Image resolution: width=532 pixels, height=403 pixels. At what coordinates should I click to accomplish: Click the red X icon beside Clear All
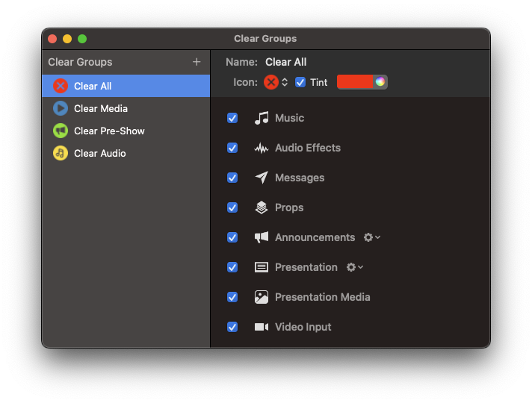[x=61, y=86]
